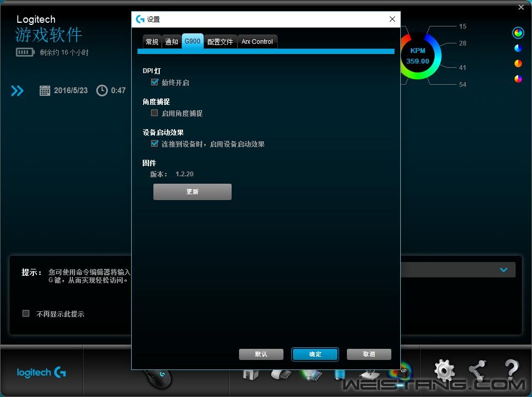Uncheck 连接到设备时，启用设备启动效果
Screen dimensions: 532x397
click(155, 143)
